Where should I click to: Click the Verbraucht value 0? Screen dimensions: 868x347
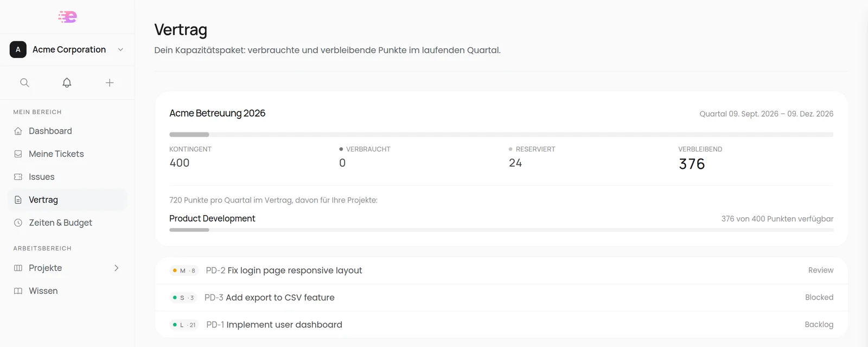click(342, 163)
